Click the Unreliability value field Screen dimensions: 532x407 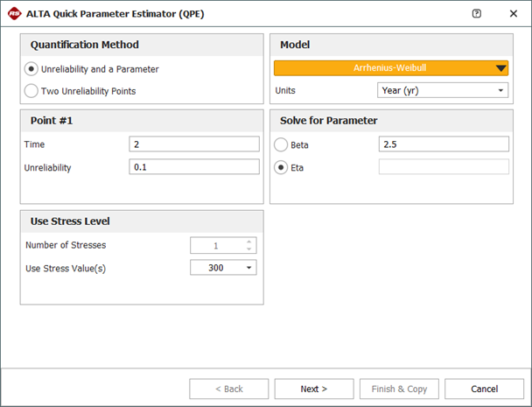tap(193, 167)
